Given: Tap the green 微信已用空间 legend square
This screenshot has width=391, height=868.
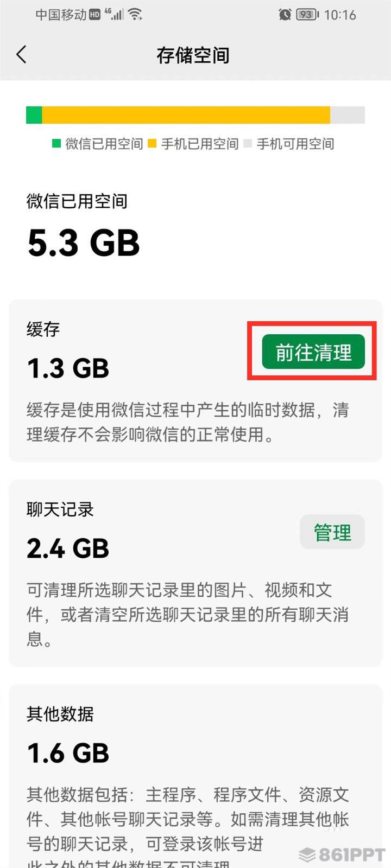Looking at the screenshot, I should pyautogui.click(x=56, y=143).
